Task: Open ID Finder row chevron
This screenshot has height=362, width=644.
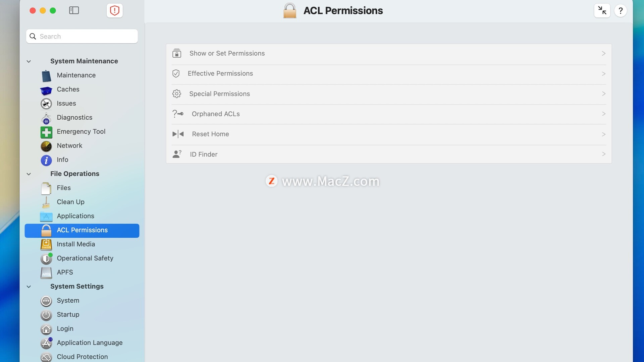Action: click(603, 154)
